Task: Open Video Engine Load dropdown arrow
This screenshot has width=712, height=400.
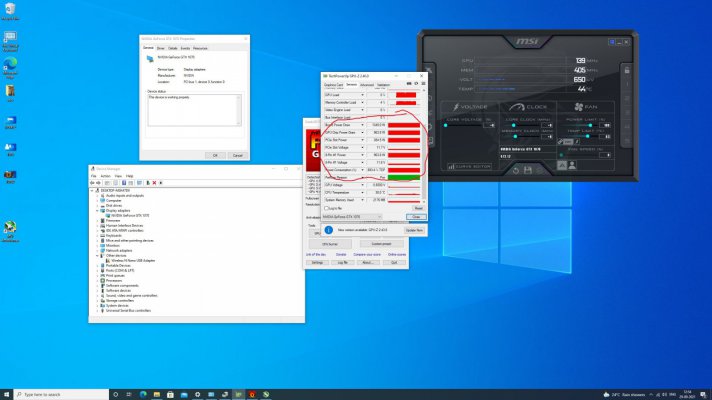Action: pos(362,110)
